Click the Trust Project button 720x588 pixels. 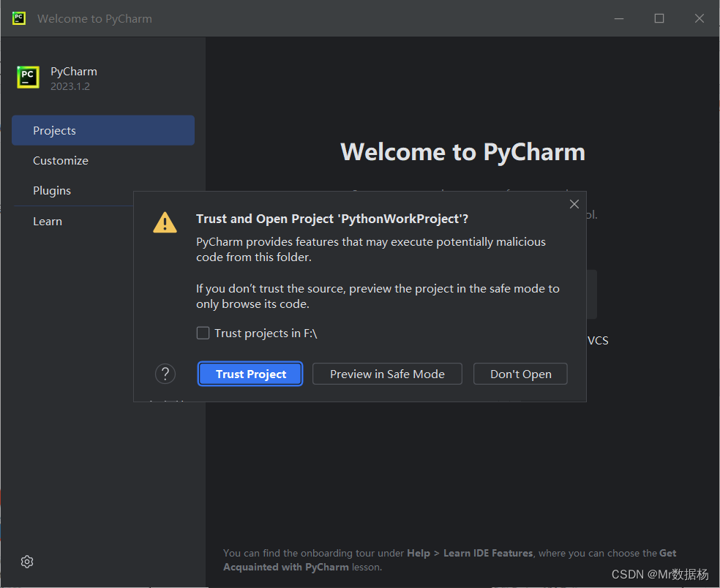click(x=250, y=374)
